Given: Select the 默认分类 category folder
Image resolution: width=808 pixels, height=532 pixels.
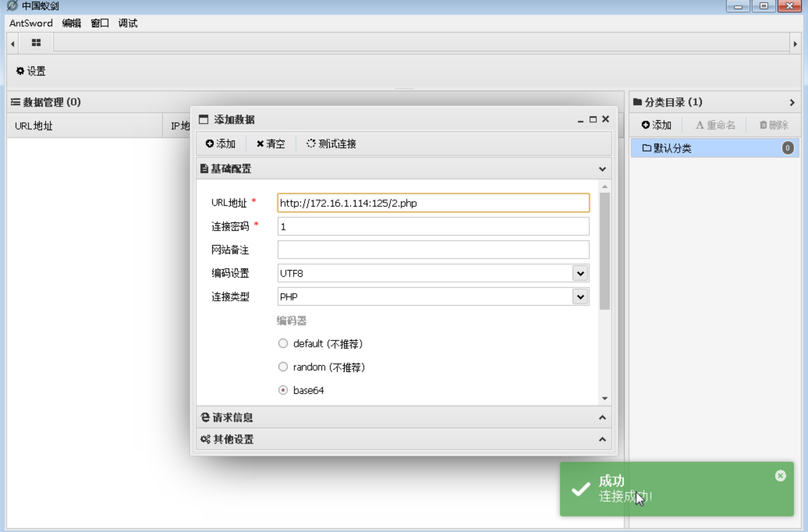Looking at the screenshot, I should (672, 148).
